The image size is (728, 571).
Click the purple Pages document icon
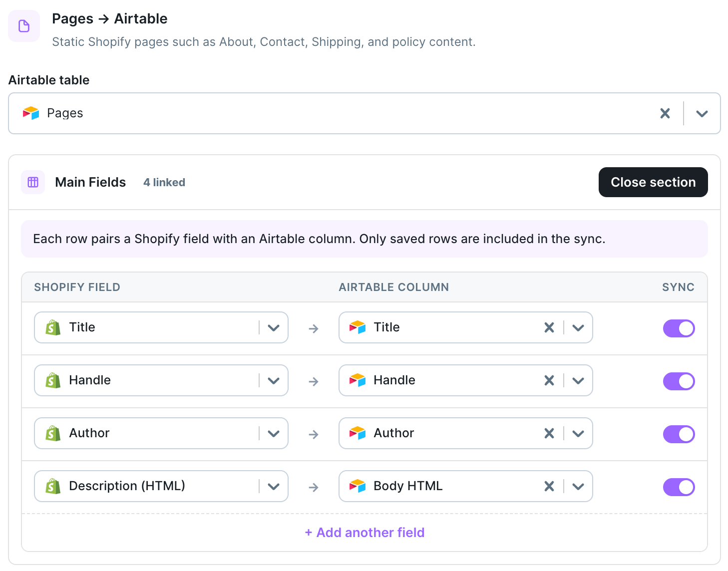point(24,26)
